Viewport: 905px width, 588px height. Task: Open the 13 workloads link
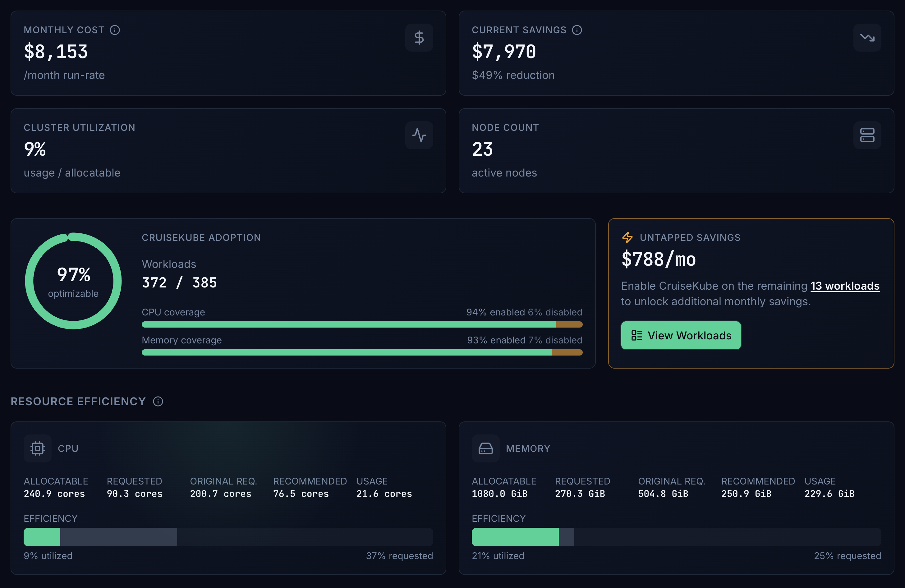tap(845, 286)
